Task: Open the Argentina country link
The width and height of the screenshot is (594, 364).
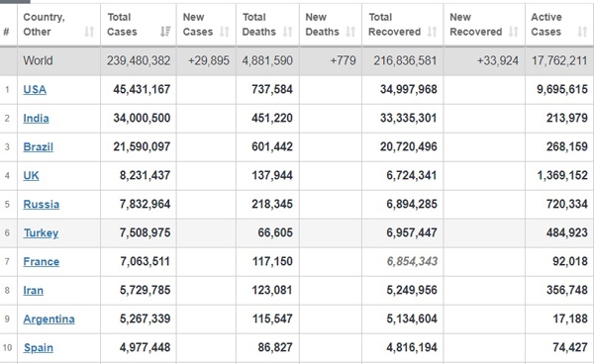Action: pyautogui.click(x=49, y=318)
